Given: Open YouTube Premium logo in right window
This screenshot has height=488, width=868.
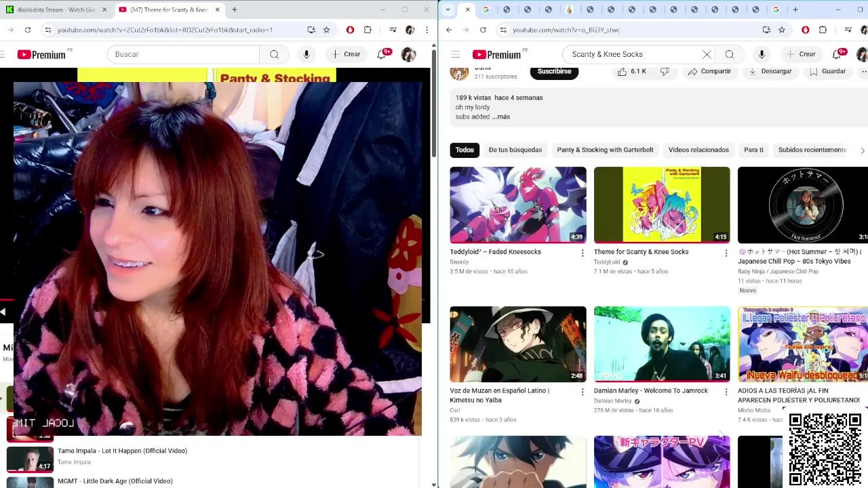Looking at the screenshot, I should 497,54.
